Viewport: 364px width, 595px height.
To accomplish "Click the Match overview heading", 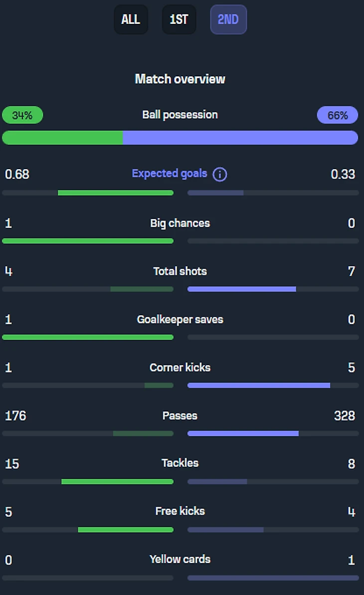I will tap(180, 79).
